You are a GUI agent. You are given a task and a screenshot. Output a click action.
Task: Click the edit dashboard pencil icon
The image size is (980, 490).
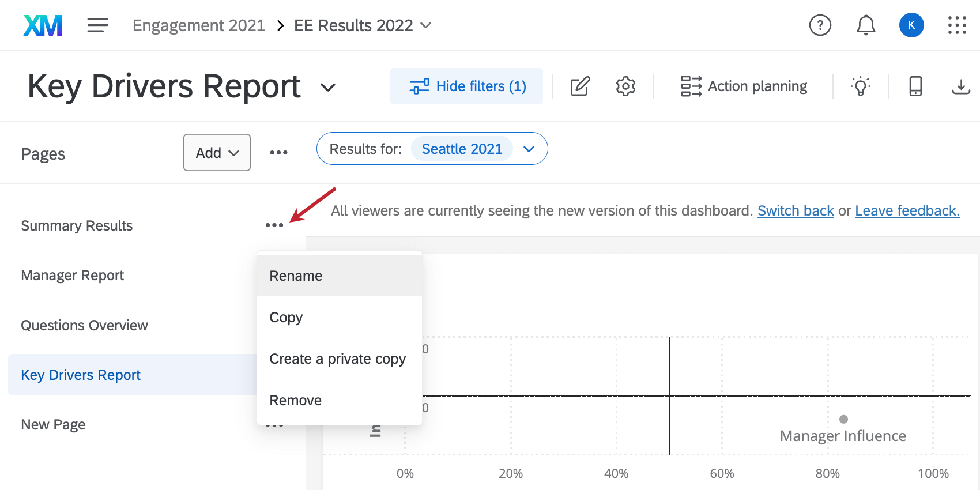[580, 86]
